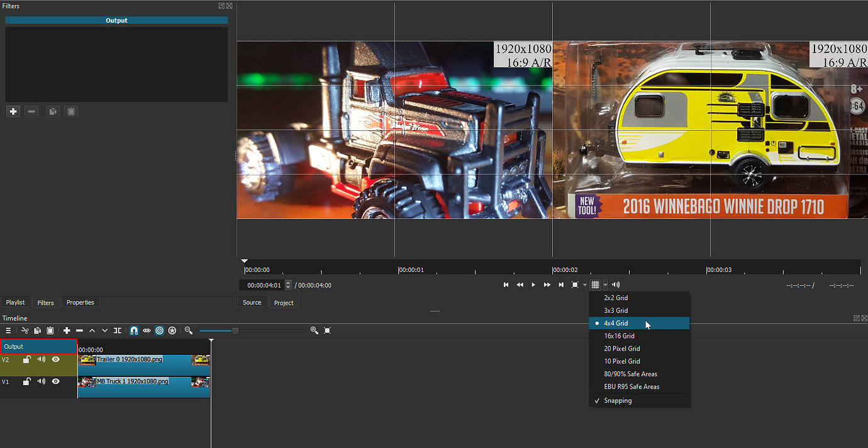This screenshot has height=448, width=868.
Task: Open the grid options dropdown arrow
Action: [604, 284]
